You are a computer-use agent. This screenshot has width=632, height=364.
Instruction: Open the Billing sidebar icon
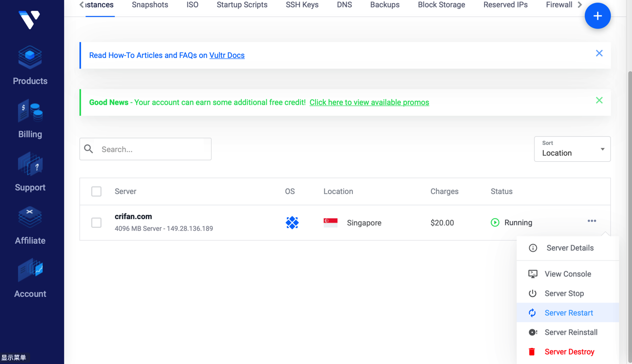[x=30, y=112]
